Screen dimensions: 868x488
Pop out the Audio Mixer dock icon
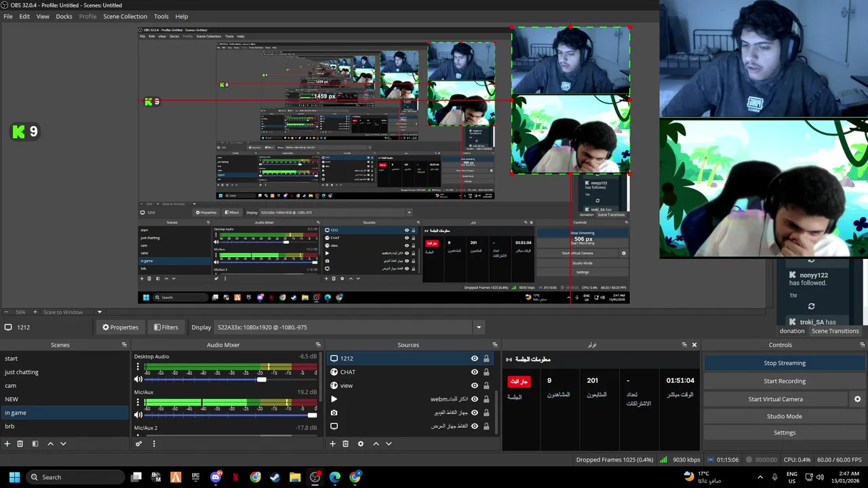[318, 345]
